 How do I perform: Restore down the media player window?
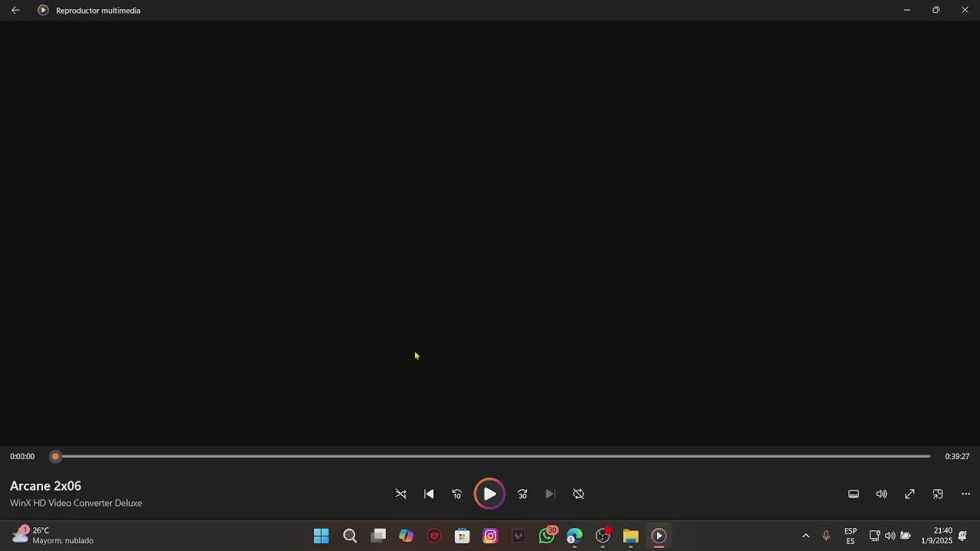tap(936, 10)
